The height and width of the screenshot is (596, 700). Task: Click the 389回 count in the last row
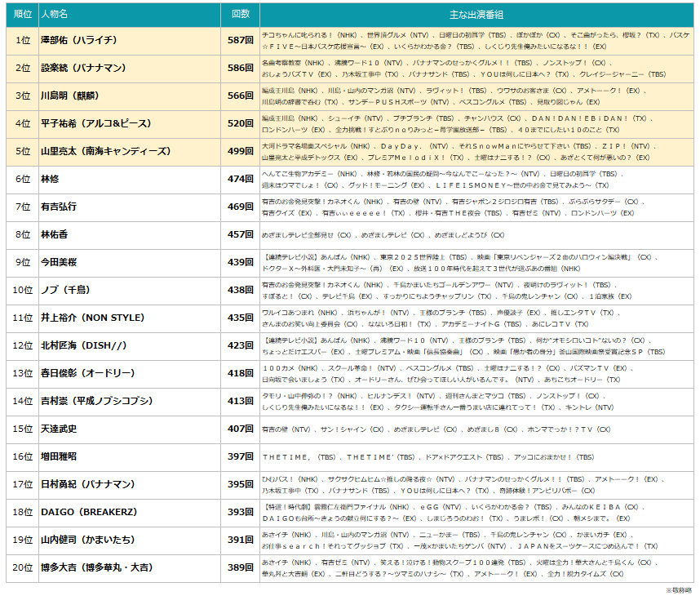click(240, 567)
